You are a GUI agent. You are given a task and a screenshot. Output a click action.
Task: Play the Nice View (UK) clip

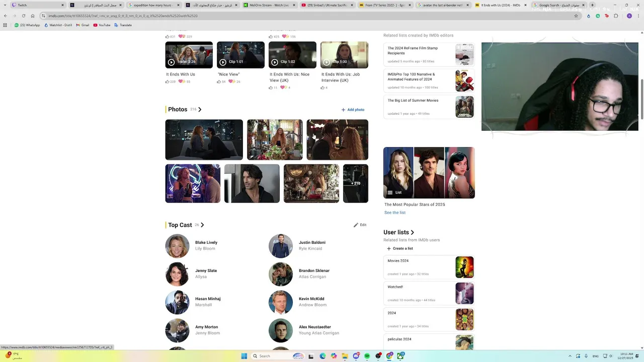292,55
